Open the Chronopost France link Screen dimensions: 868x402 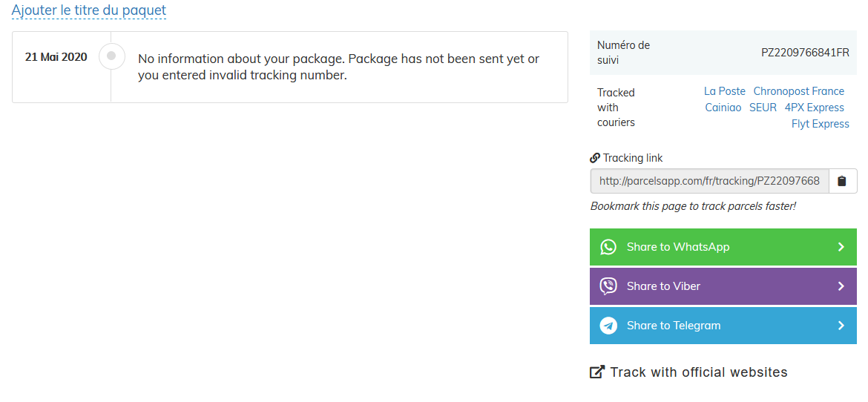[x=798, y=91]
